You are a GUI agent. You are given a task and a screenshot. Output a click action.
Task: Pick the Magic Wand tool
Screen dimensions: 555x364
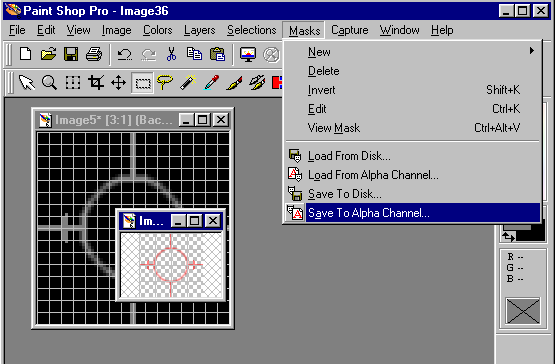[x=188, y=83]
